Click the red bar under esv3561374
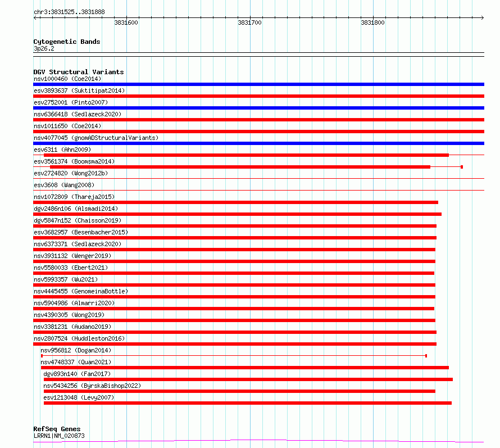This screenshot has width=500, height=448. point(240,167)
